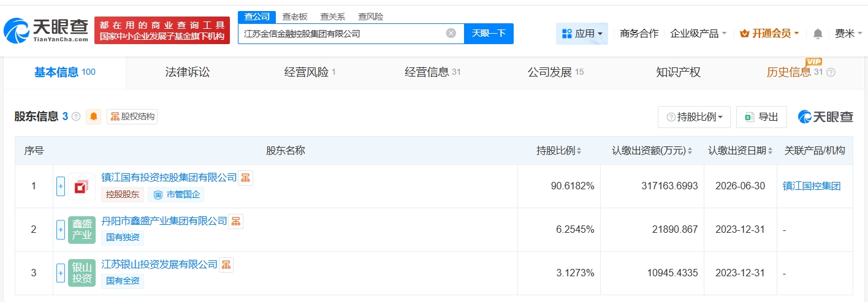Viewport: 868px width, 302px height.
Task: Expand row 3 银山投资 plus toggle
Action: [61, 273]
